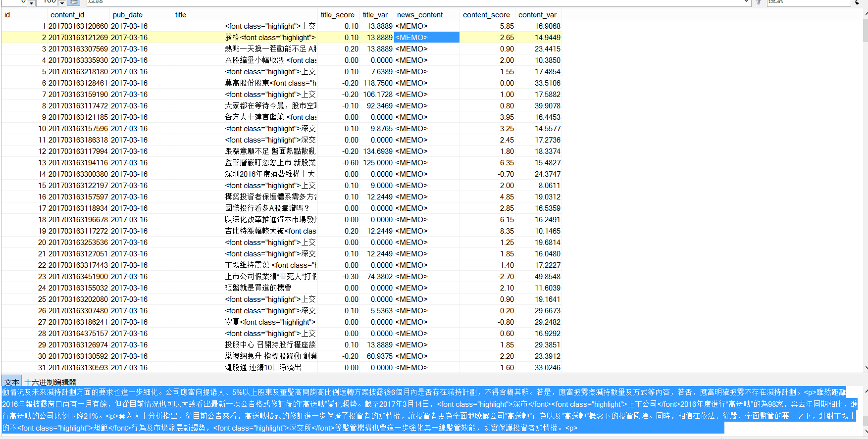Select the highlighted MEMO cell in row 2
Image resolution: width=868 pixels, height=439 pixels.
tap(426, 38)
